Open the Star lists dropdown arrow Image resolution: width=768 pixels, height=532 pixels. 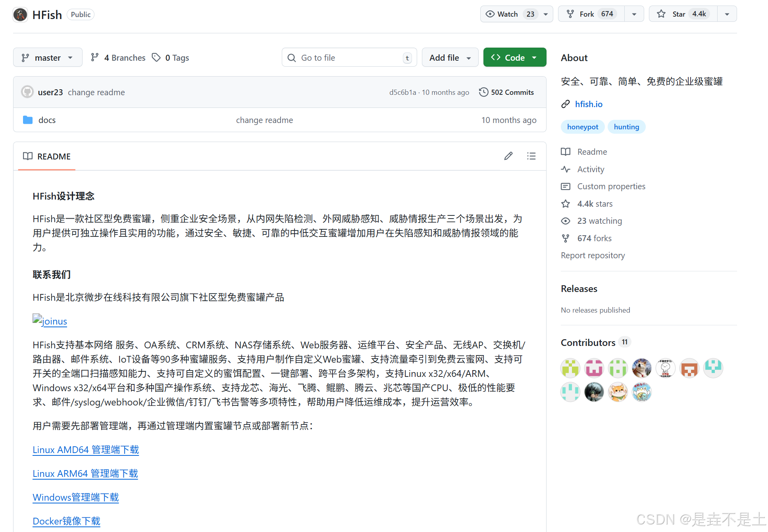click(727, 14)
